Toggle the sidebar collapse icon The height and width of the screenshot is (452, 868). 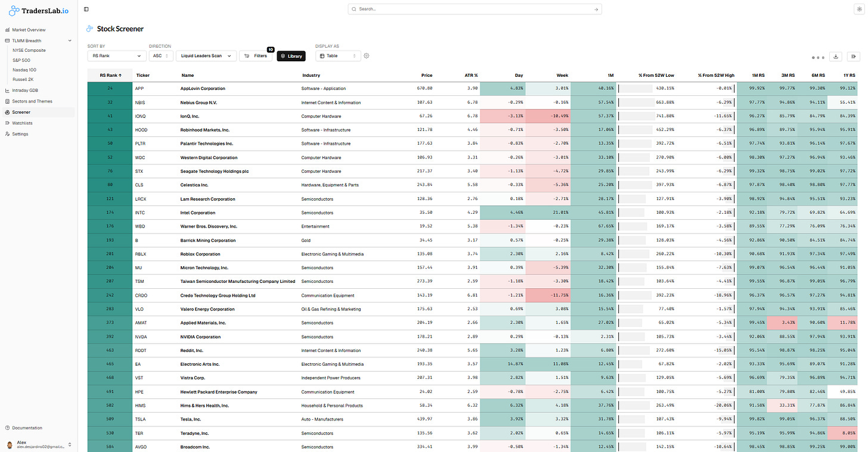[86, 10]
